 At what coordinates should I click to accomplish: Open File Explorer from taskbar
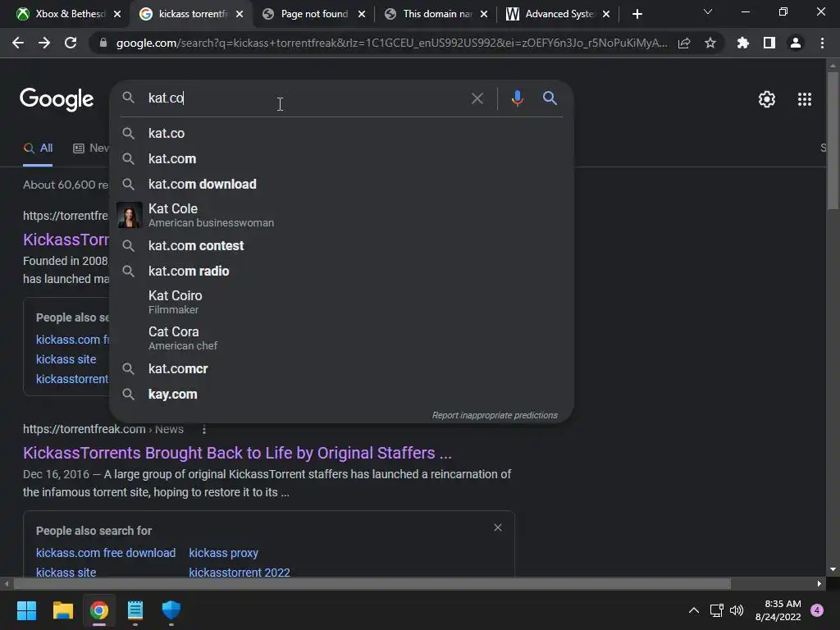click(62, 610)
